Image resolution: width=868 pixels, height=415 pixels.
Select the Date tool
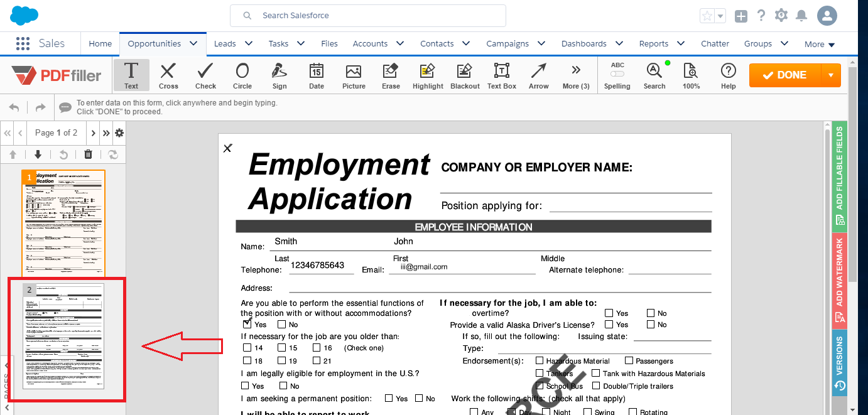[317, 75]
